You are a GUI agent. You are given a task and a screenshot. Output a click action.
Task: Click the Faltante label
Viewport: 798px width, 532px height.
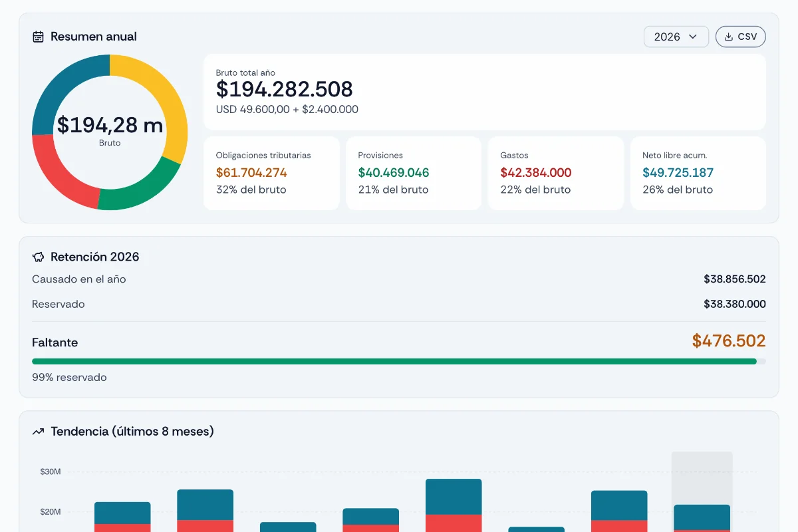click(x=55, y=342)
